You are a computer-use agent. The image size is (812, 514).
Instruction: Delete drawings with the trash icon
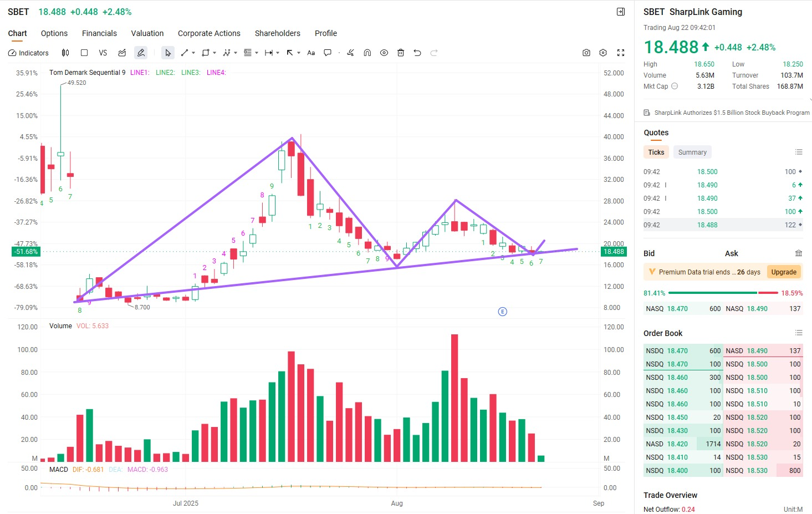(401, 53)
